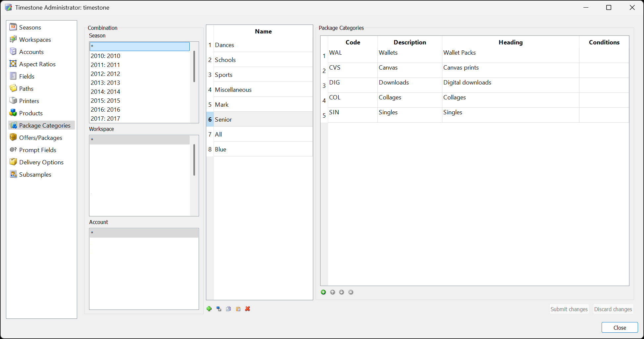Click the Canvas description cell
This screenshot has width=644, height=339.
point(410,70)
